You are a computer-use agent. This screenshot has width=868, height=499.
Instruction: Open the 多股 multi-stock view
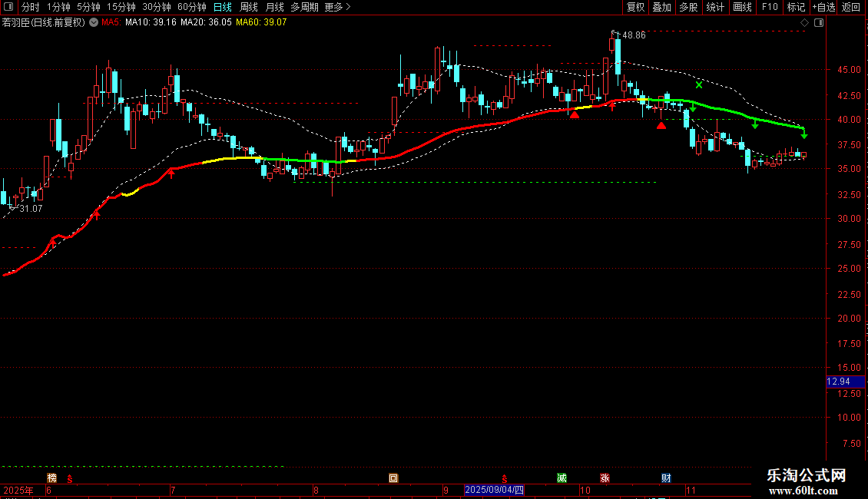pyautogui.click(x=688, y=7)
